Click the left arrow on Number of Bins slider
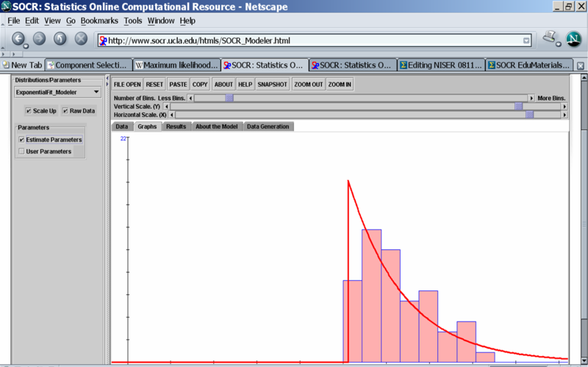This screenshot has height=367, width=588. coord(190,98)
